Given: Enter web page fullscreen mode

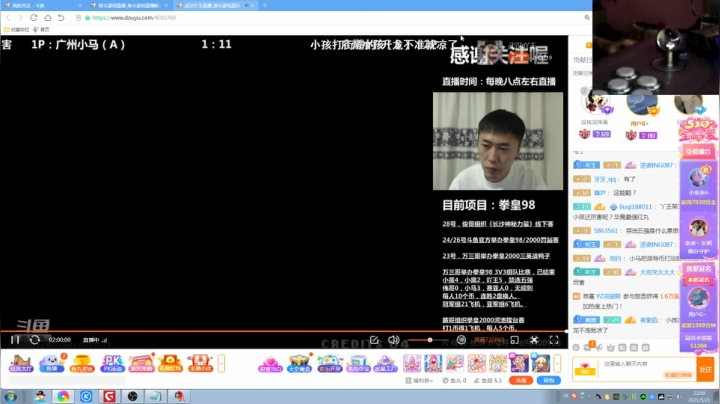Looking at the screenshot, I should click(534, 340).
